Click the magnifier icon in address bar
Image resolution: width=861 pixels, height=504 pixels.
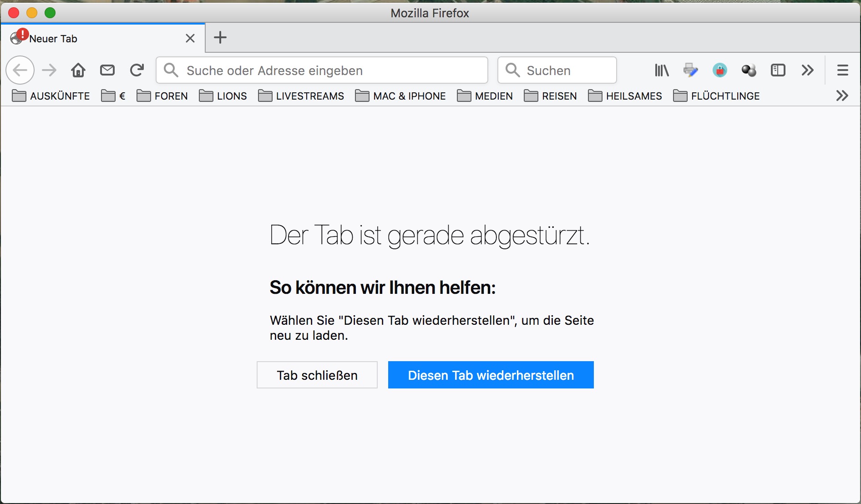point(171,70)
